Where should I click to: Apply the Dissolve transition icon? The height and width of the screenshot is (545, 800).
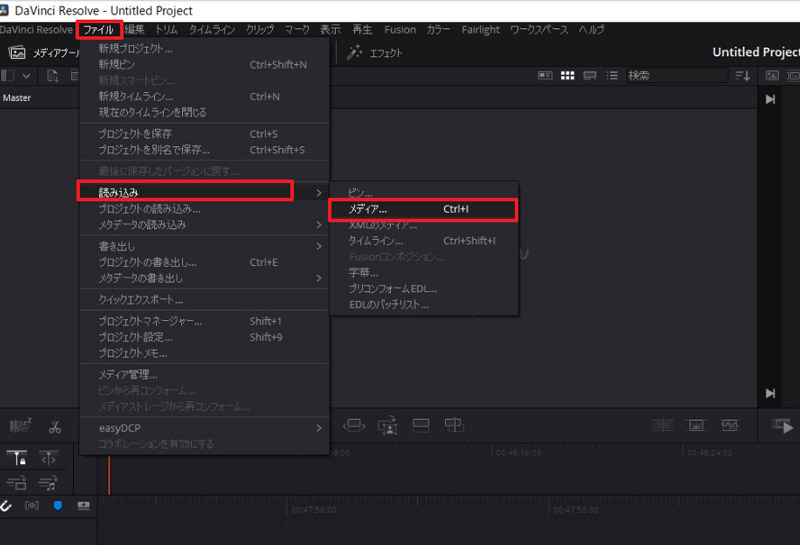[x=696, y=425]
